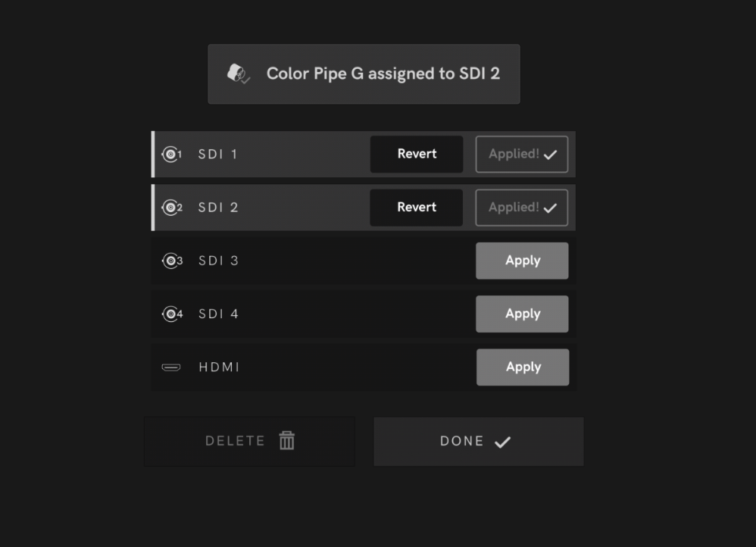
Task: Apply the color pipe to HDMI
Action: click(x=523, y=367)
